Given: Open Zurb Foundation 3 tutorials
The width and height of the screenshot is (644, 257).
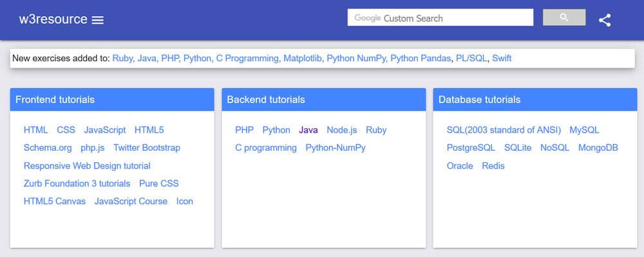Looking at the screenshot, I should point(77,184).
